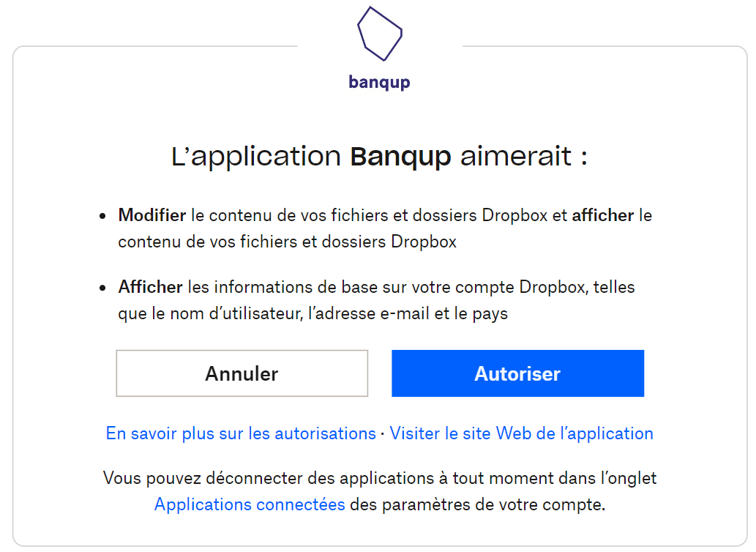Click the bold 'Banqup' name in the heading
Image resolution: width=756 pixels, height=552 pixels.
tap(400, 156)
